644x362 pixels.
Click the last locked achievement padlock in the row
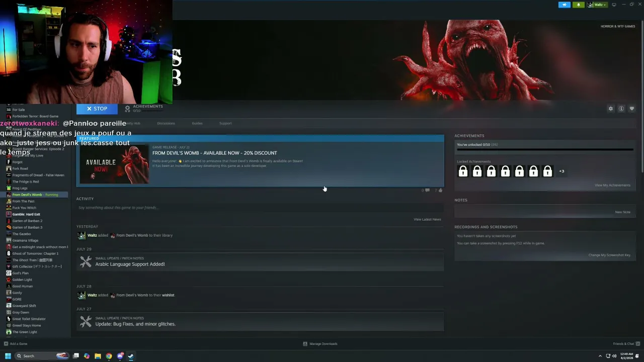547,171
